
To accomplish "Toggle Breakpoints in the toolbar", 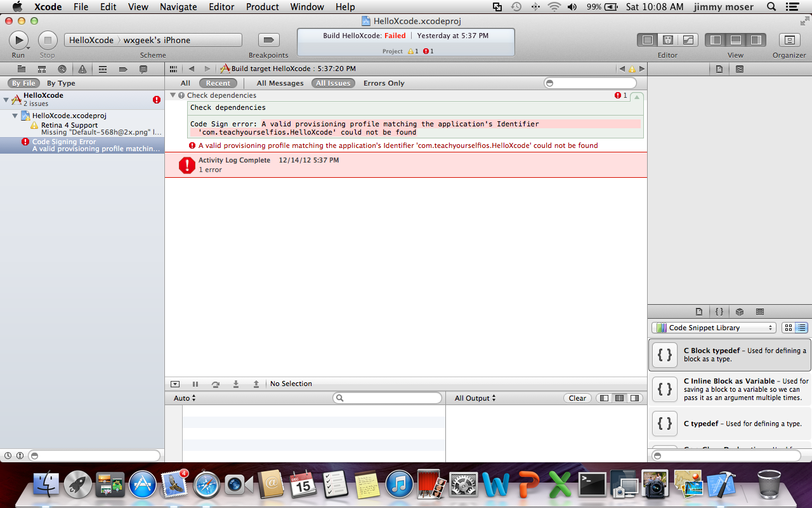I will pyautogui.click(x=268, y=40).
